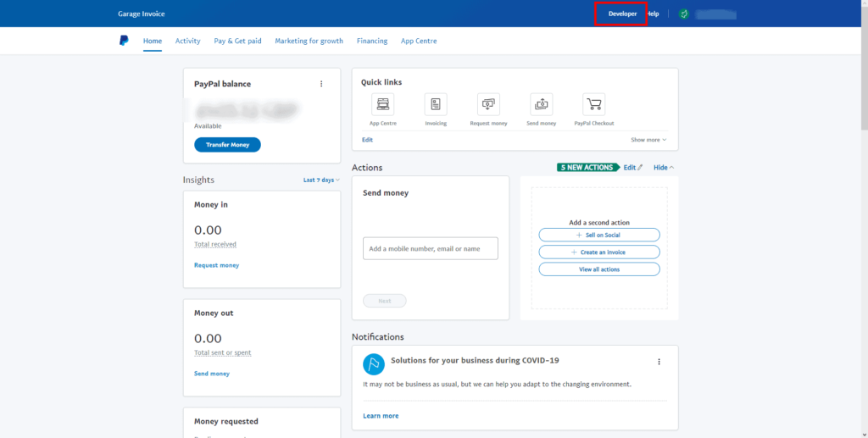Click the Next button in Send money
This screenshot has height=438, width=868.
385,301
